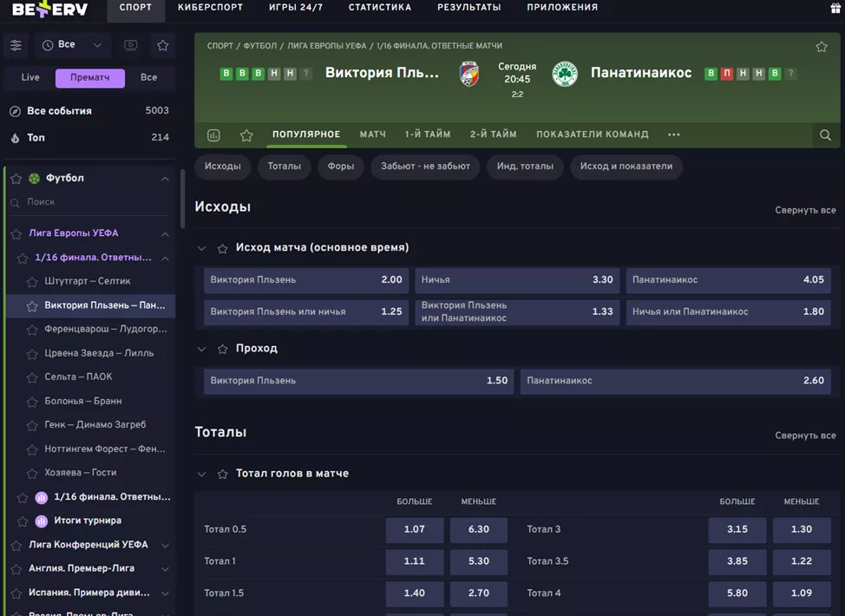Show more market tabs via three dots
This screenshot has width=845, height=616.
coord(674,135)
